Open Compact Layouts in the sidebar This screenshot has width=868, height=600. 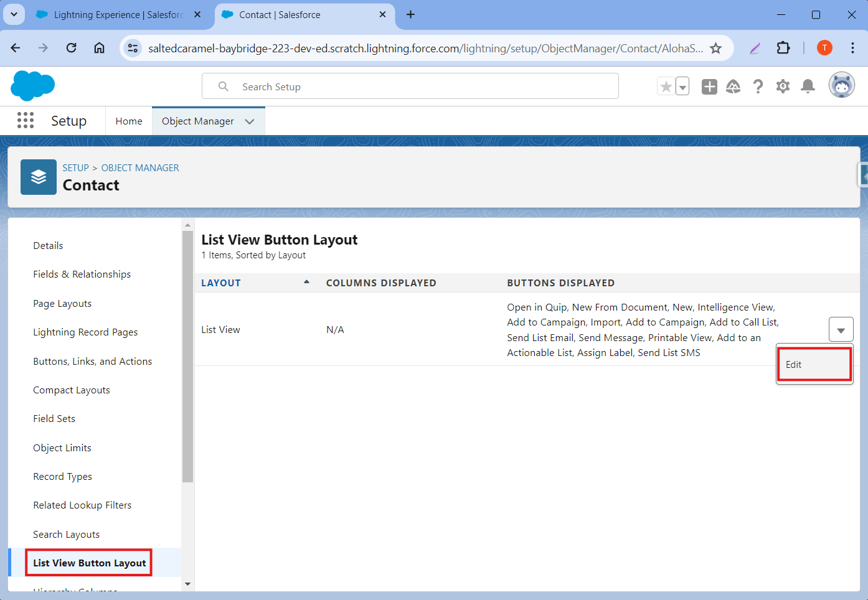pos(71,390)
